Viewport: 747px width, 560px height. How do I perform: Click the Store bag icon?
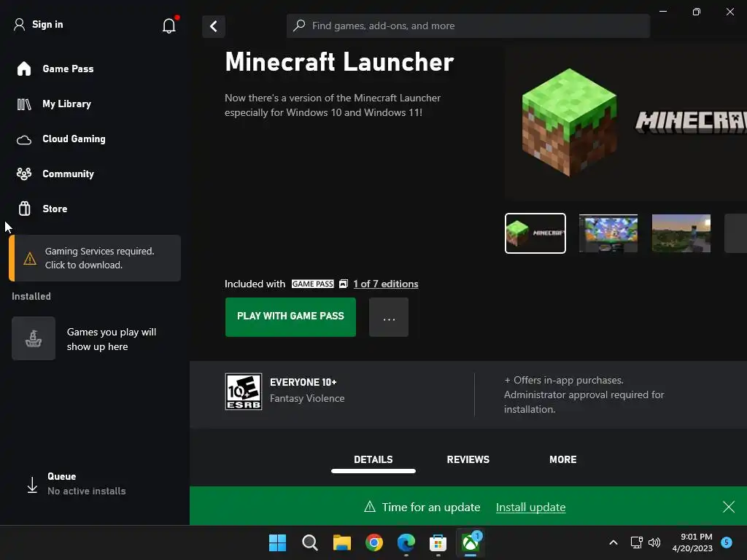24,209
